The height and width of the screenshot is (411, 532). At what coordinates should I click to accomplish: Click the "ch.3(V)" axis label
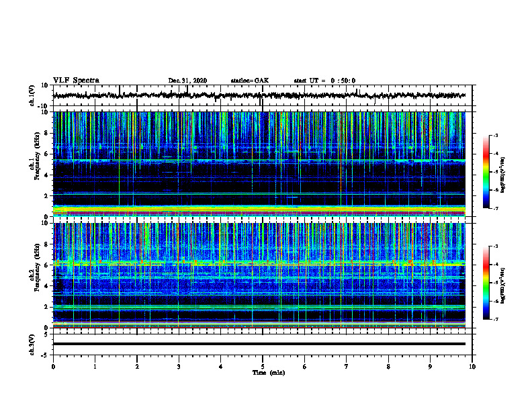(32, 345)
